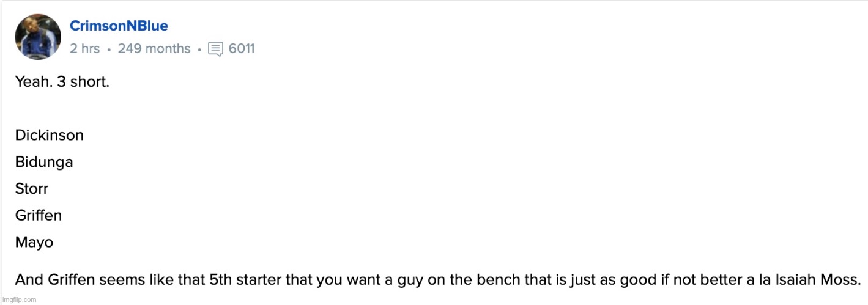Click the name Bidunga in the list
The width and height of the screenshot is (868, 305).
coord(44,162)
